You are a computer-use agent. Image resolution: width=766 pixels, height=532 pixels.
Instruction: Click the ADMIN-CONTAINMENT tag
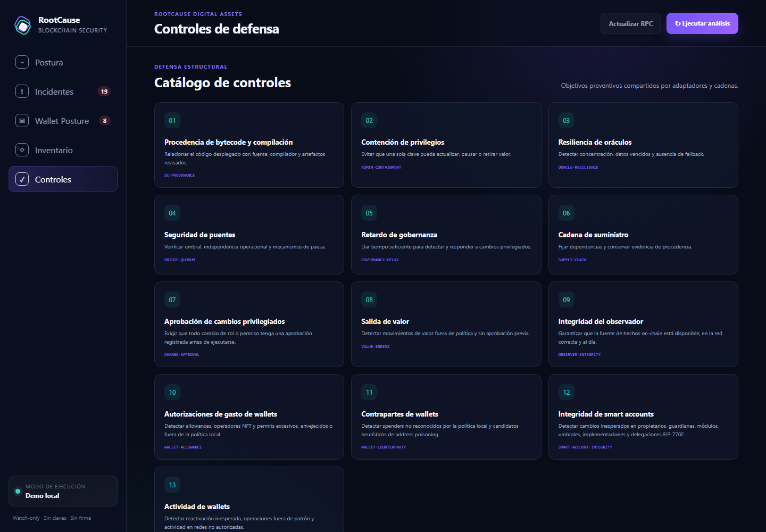pos(381,168)
